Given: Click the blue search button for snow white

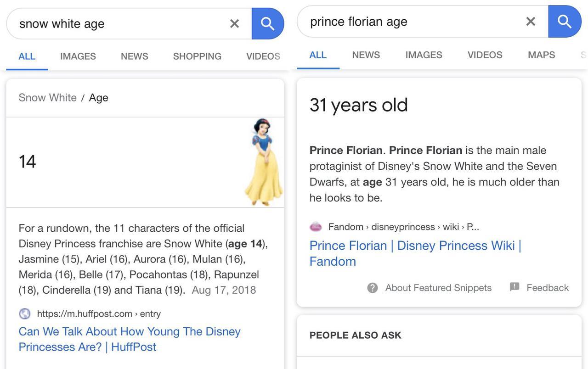Looking at the screenshot, I should coord(267,23).
